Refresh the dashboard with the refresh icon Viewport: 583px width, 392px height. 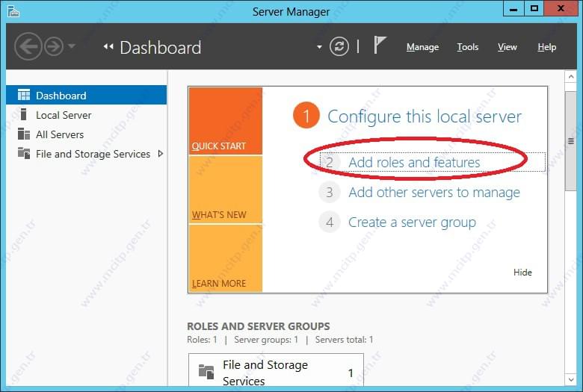point(339,46)
